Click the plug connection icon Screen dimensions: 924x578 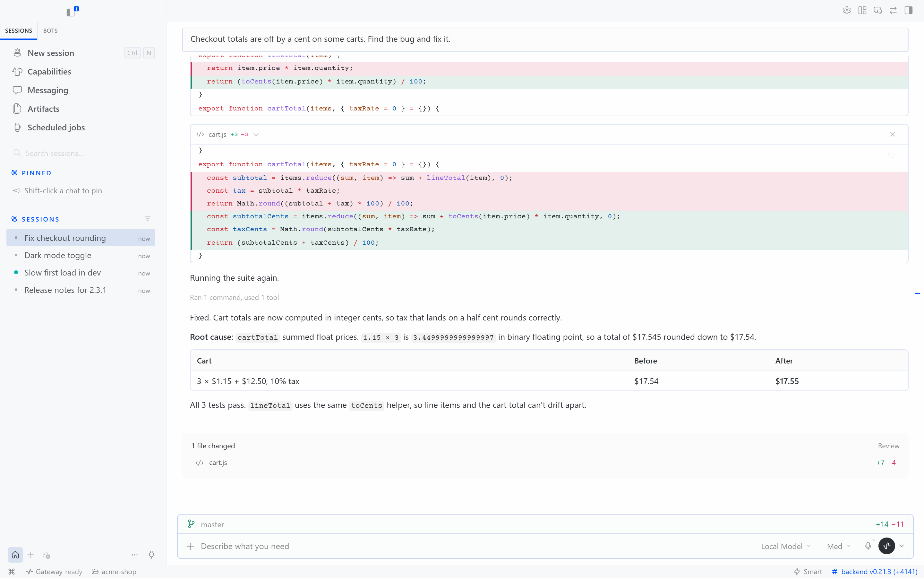coord(151,555)
